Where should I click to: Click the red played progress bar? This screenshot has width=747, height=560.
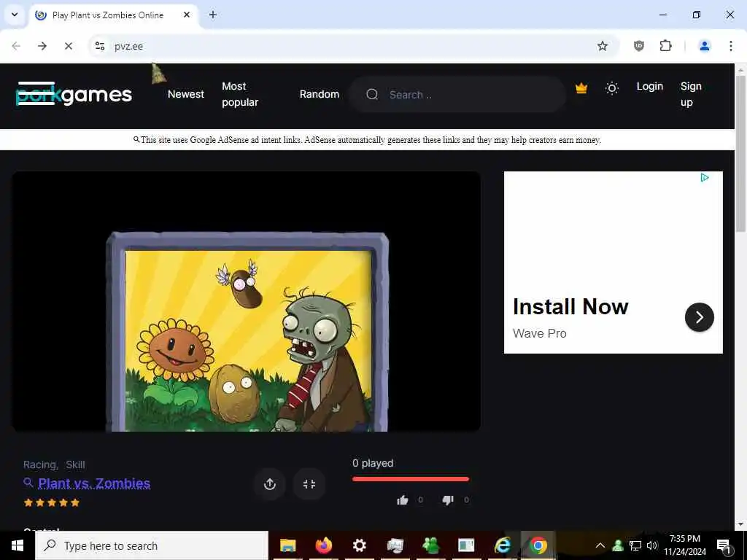(411, 479)
